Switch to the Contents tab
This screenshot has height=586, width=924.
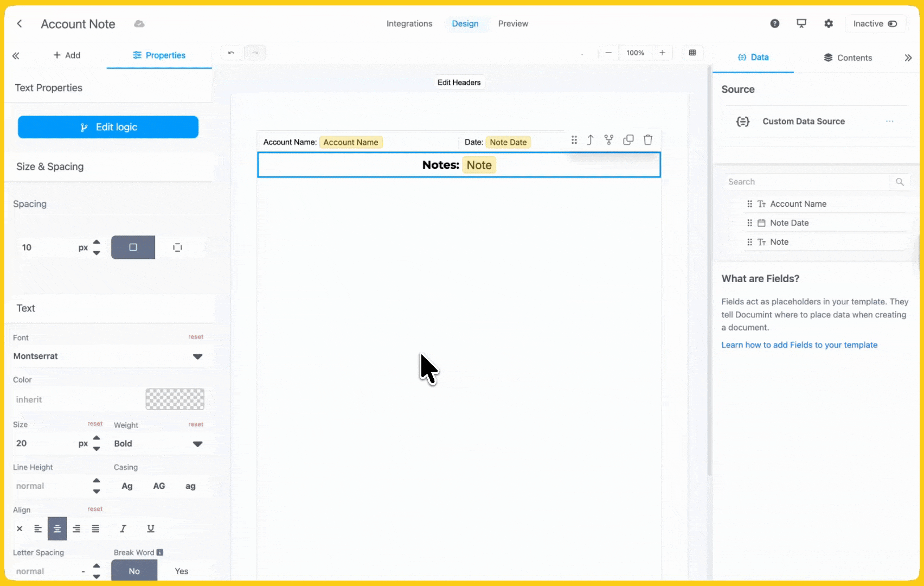[848, 58]
